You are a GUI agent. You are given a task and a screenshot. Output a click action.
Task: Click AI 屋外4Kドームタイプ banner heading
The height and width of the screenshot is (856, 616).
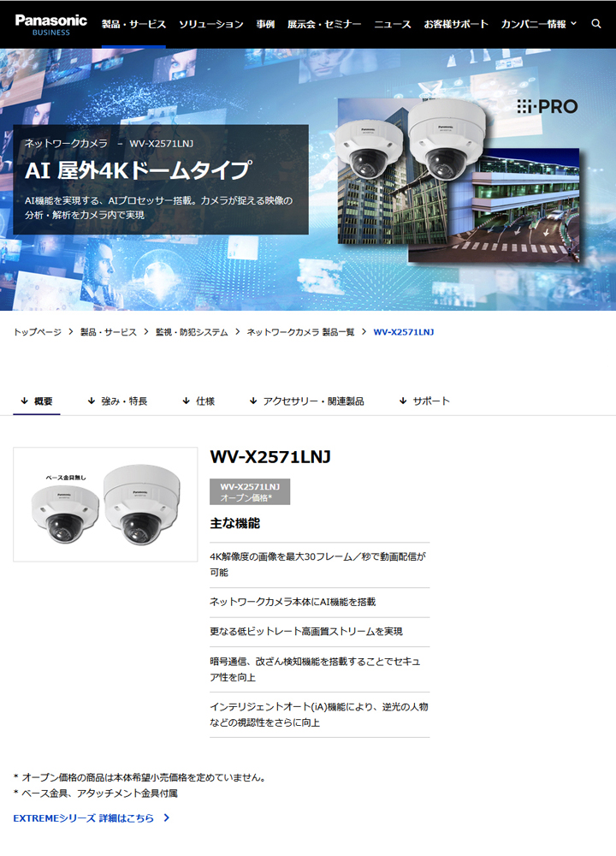coord(138,171)
